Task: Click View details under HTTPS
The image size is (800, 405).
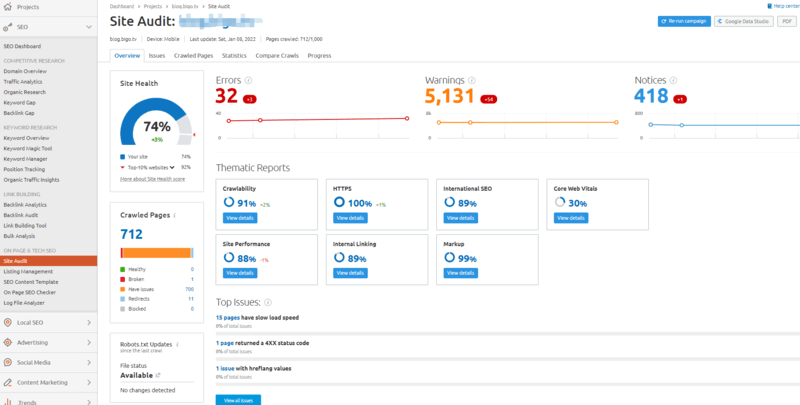Action: coord(350,218)
